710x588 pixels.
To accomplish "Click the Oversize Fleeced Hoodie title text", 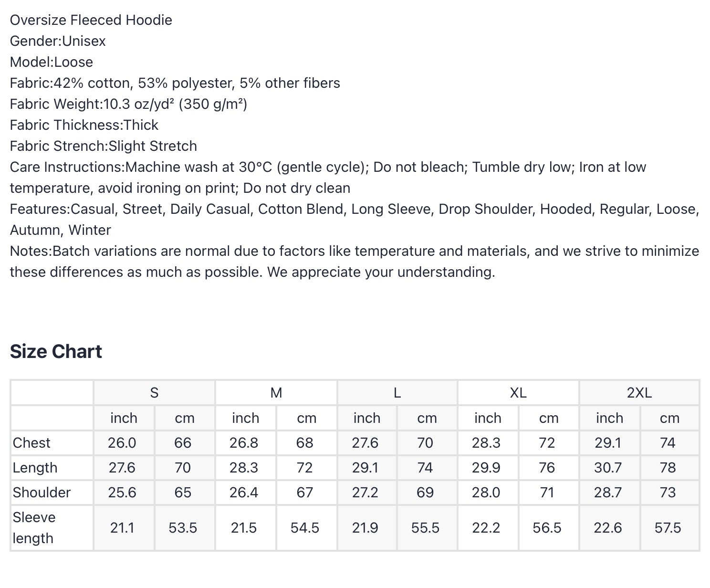I will pyautogui.click(x=91, y=20).
